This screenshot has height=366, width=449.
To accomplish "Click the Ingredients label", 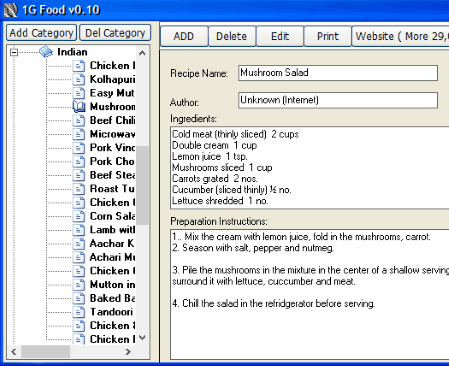I will pos(193,119).
